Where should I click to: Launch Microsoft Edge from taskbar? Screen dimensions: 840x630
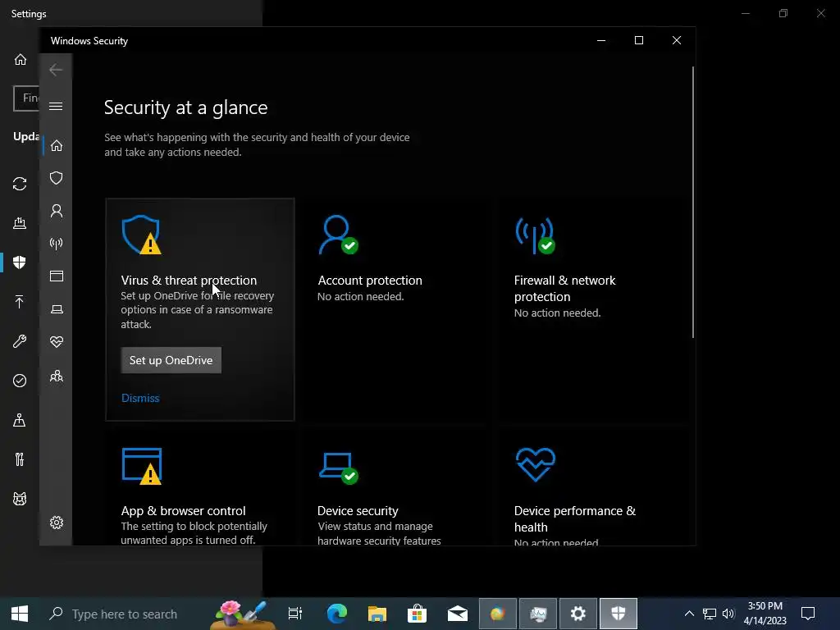[x=337, y=614]
